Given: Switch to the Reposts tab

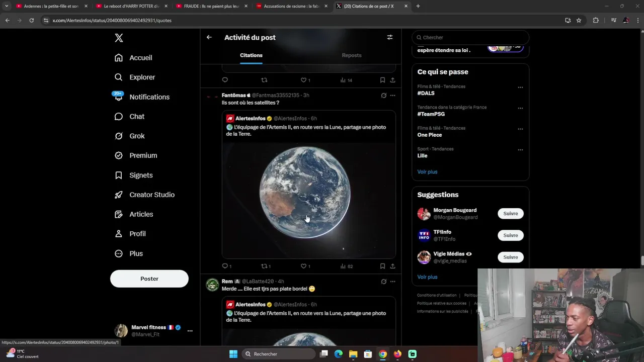Looking at the screenshot, I should pyautogui.click(x=352, y=55).
